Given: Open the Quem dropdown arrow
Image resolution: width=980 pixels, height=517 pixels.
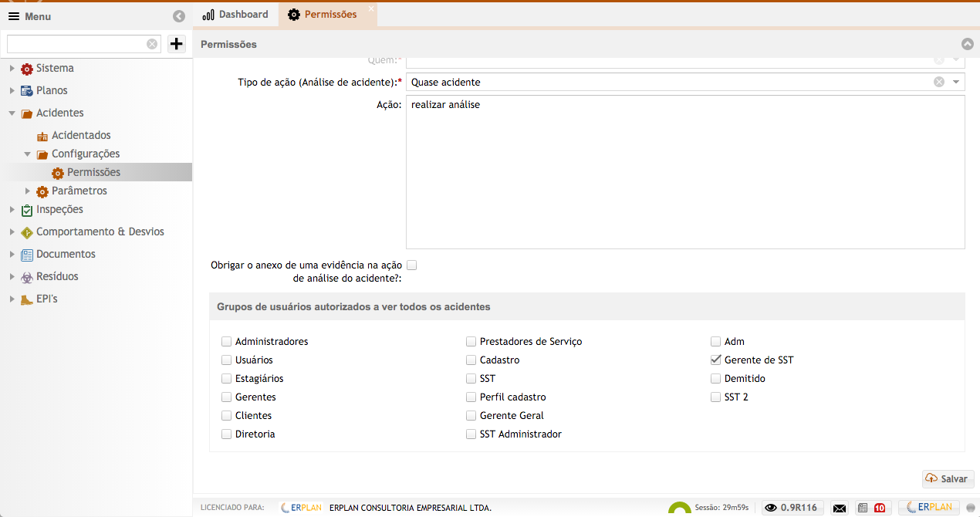Looking at the screenshot, I should [x=956, y=59].
